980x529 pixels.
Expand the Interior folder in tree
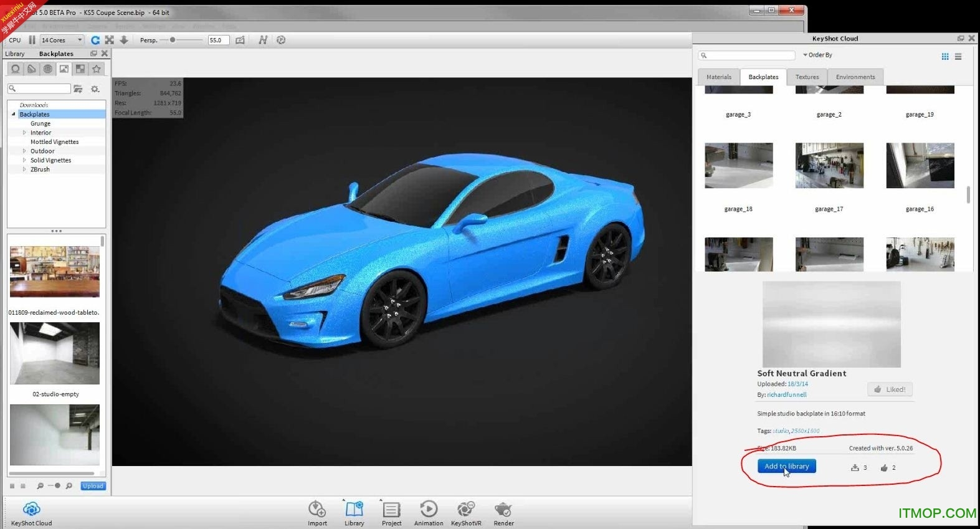tap(25, 133)
